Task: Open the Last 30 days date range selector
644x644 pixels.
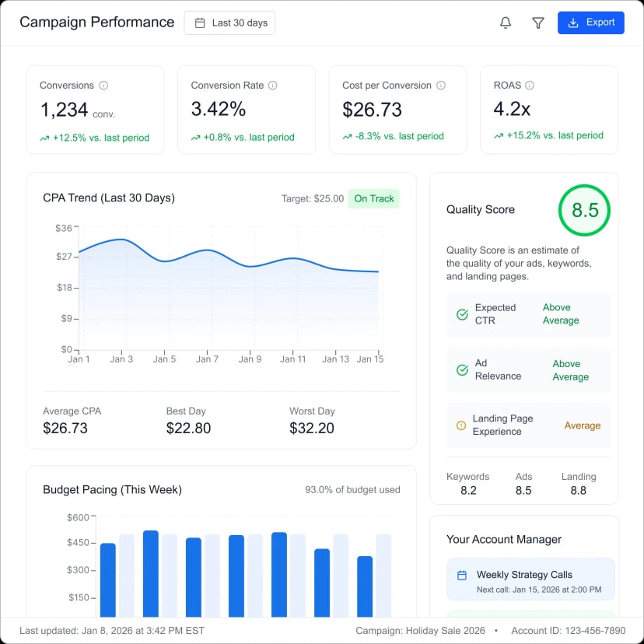Action: tap(229, 23)
